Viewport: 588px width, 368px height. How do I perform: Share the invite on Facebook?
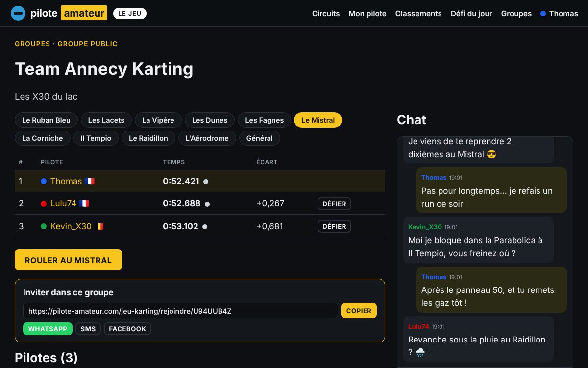pos(127,329)
